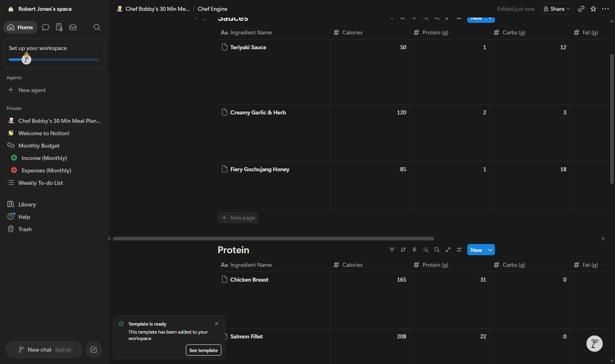Click the See template button
Image resolution: width=615 pixels, height=364 pixels.
[x=203, y=350]
